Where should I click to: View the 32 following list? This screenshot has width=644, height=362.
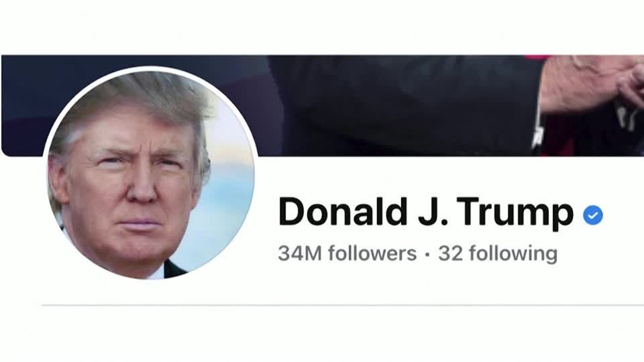coord(498,253)
